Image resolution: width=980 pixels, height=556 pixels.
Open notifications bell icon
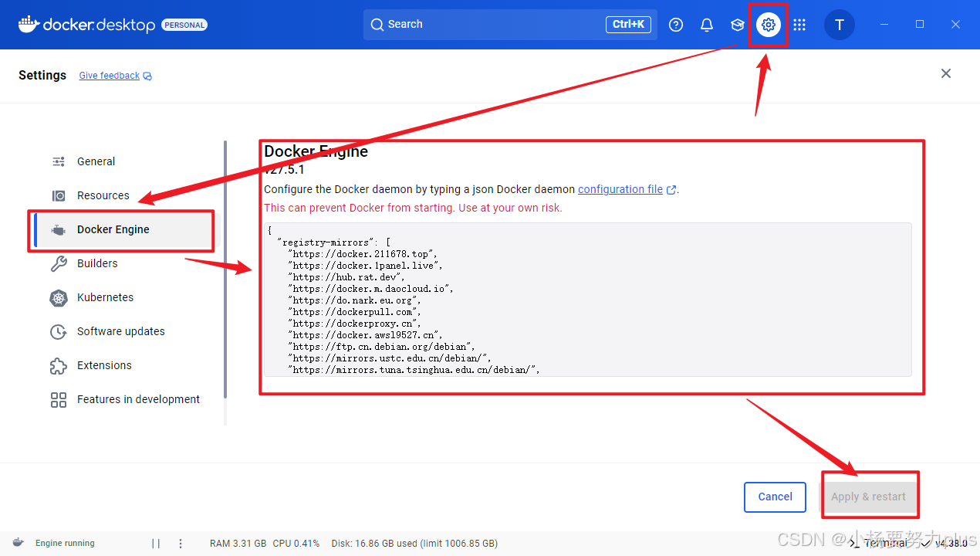[x=707, y=25]
